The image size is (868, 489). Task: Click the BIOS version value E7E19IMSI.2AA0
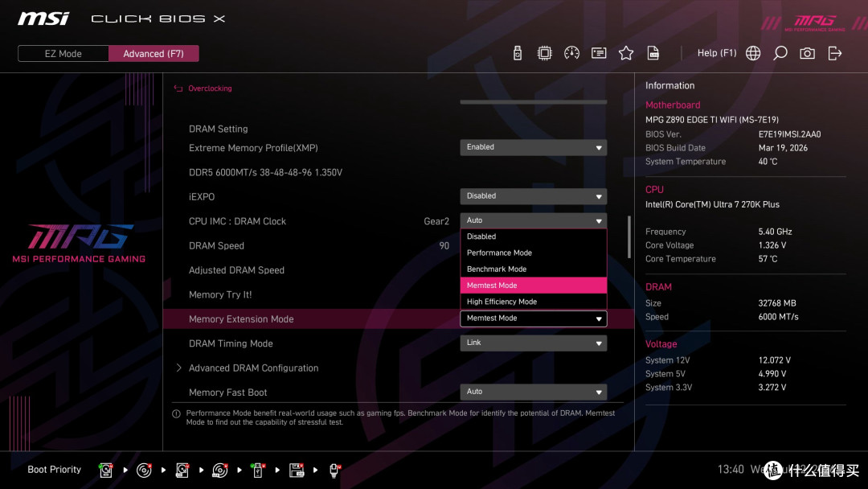[x=789, y=134]
